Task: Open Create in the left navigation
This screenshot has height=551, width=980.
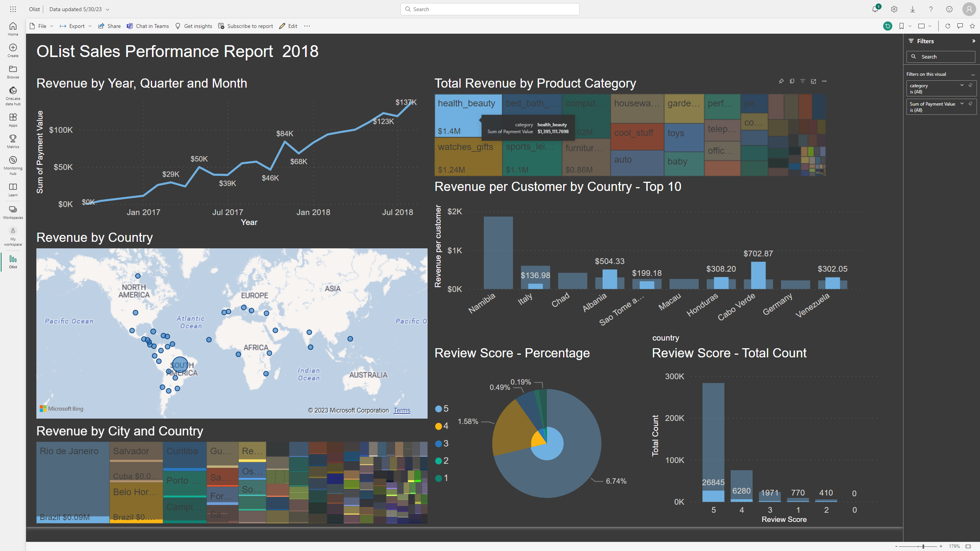Action: click(13, 51)
